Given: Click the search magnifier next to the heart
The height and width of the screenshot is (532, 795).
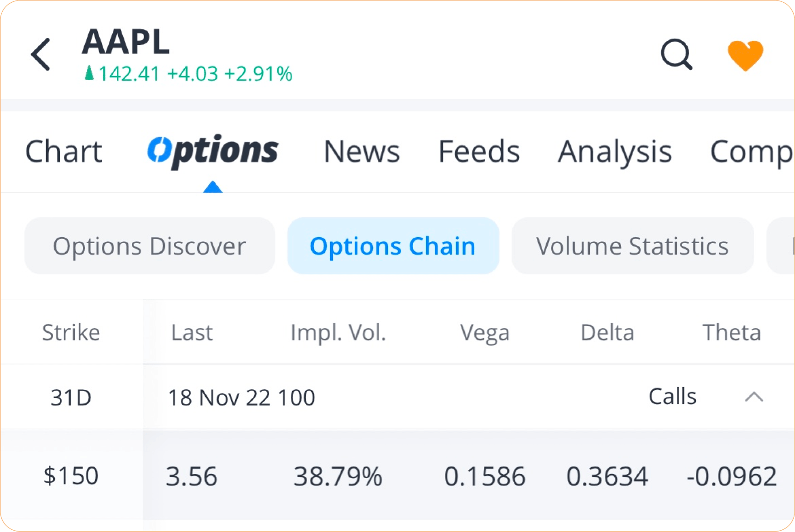Looking at the screenshot, I should coord(677,54).
